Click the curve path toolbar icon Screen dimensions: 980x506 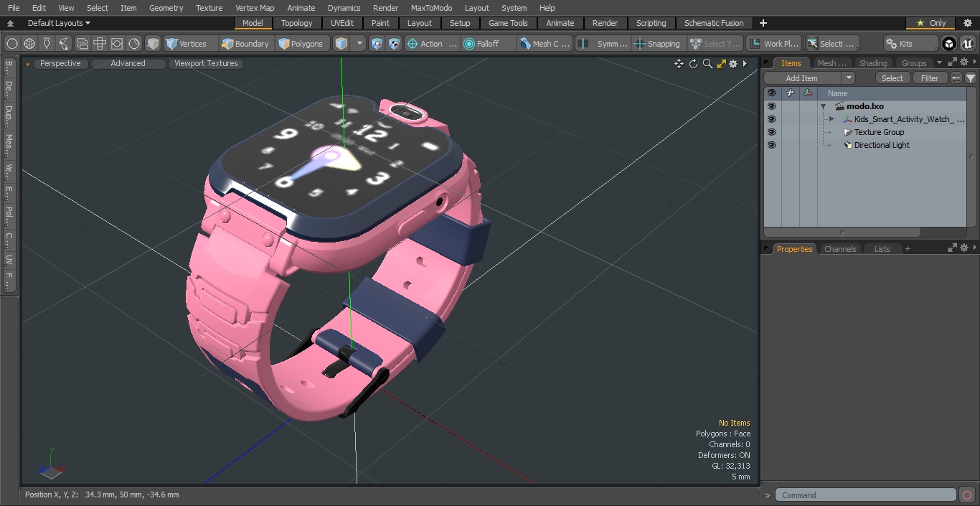(x=65, y=44)
